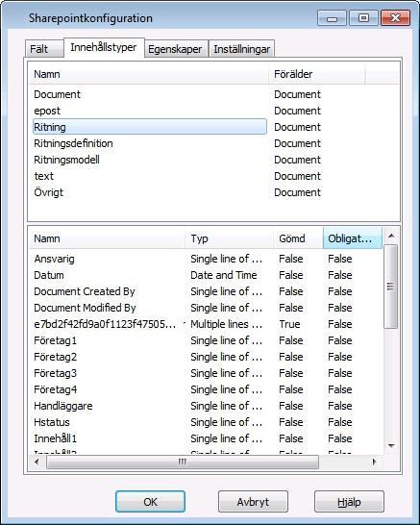This screenshot has height=525, width=420.
Task: Open help with the Hjälp button
Action: coord(349,502)
